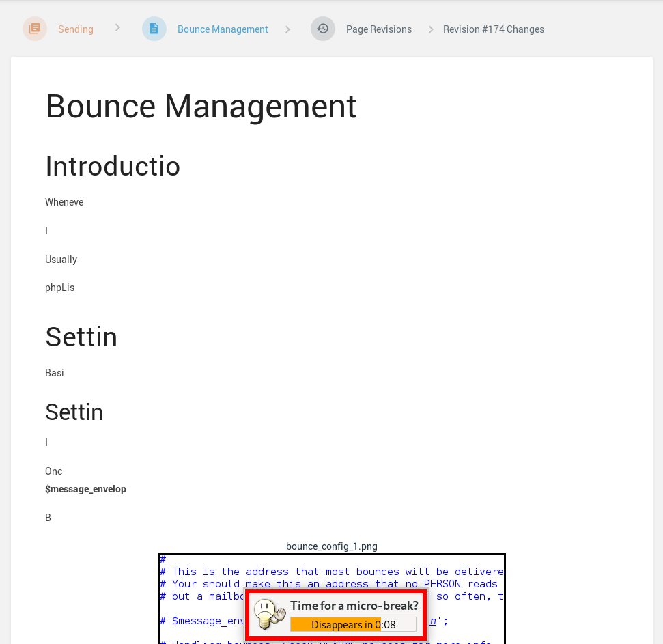Click chevron separator after Page Revisions
Screen dimensions: 663x644
tap(430, 29)
